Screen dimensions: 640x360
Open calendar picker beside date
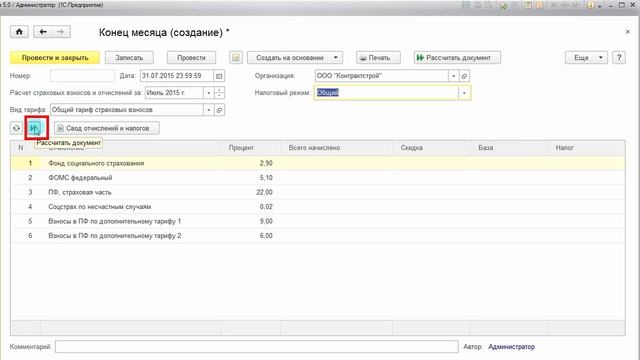coord(219,76)
